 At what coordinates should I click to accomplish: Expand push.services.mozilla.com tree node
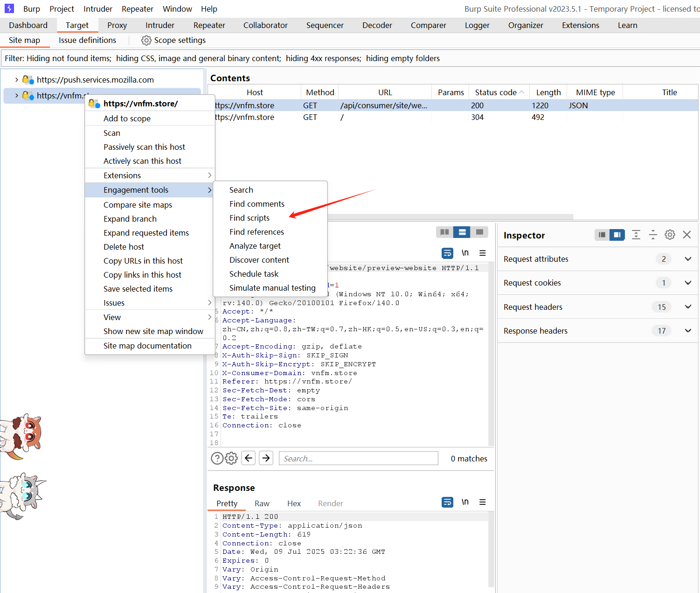pyautogui.click(x=17, y=80)
